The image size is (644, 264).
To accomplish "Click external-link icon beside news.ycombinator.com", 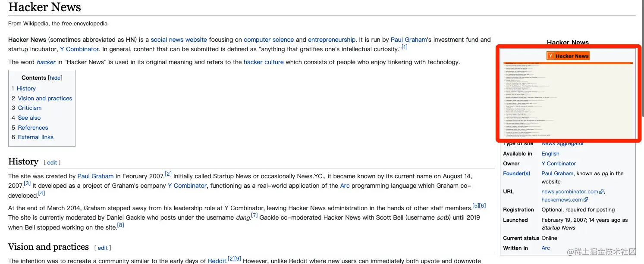I will point(602,192).
